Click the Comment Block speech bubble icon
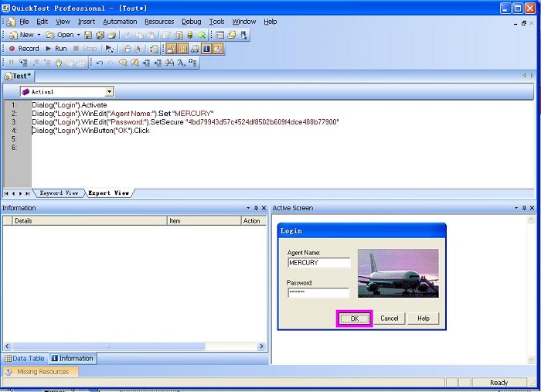 123,63
